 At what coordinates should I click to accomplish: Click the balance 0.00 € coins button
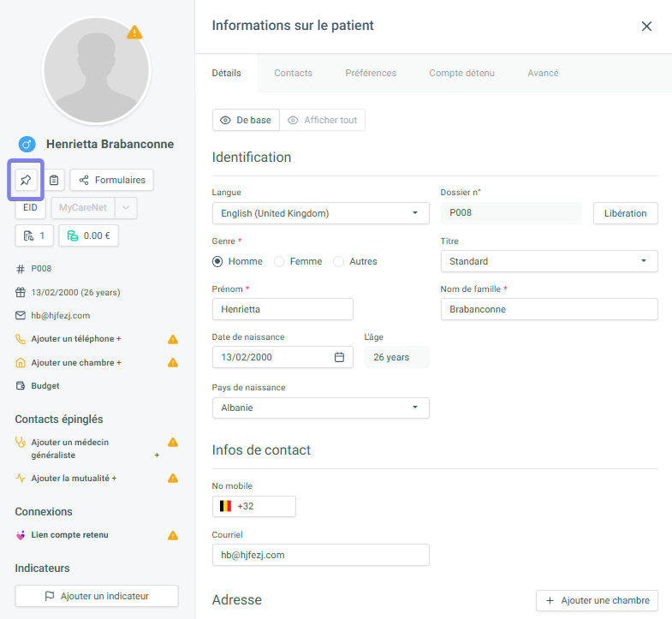pos(88,235)
